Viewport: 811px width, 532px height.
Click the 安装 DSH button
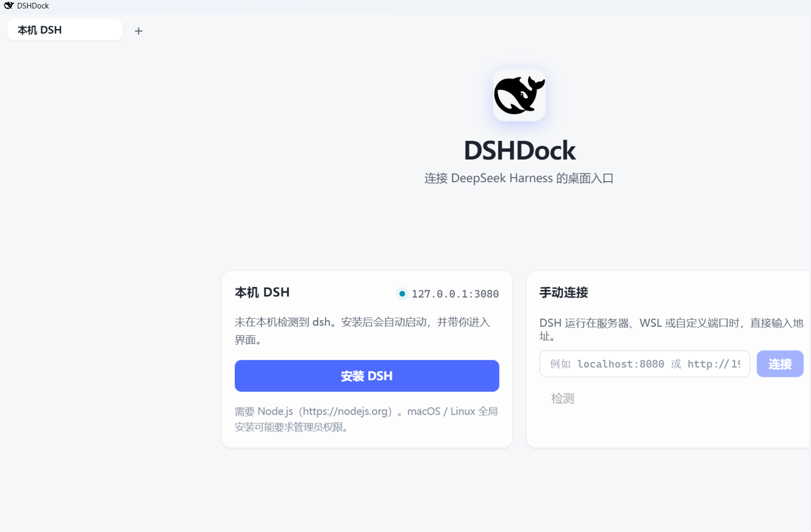[x=367, y=376]
